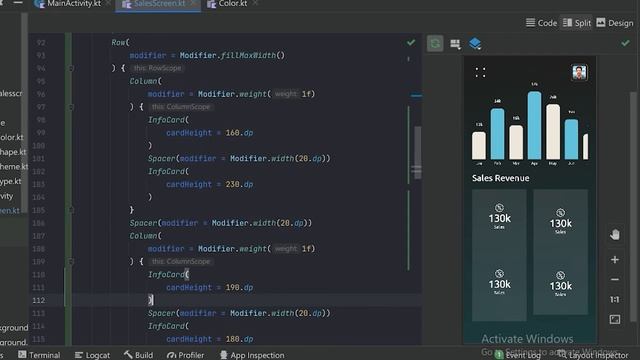
Task: Collapse the code block at line 97
Action: coord(71,107)
